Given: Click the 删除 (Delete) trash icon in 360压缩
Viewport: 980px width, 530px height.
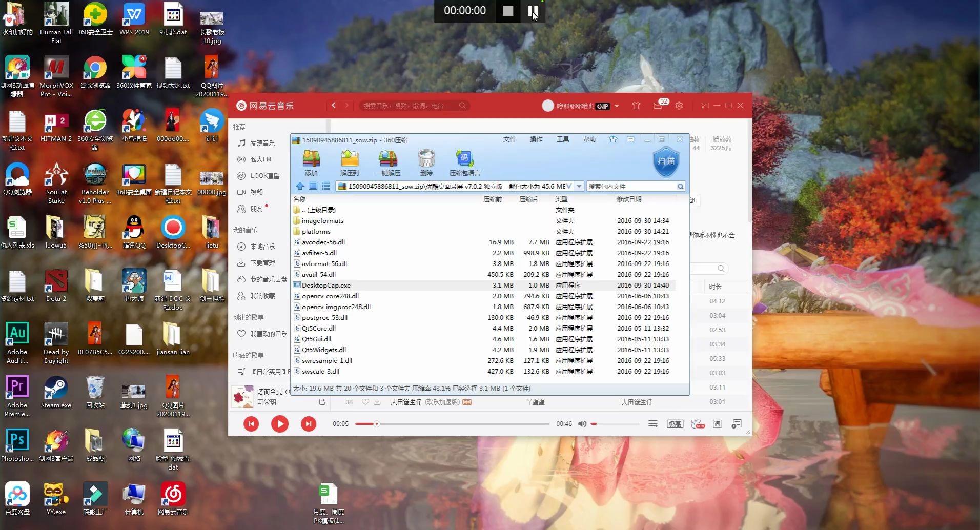Looking at the screenshot, I should (x=426, y=163).
